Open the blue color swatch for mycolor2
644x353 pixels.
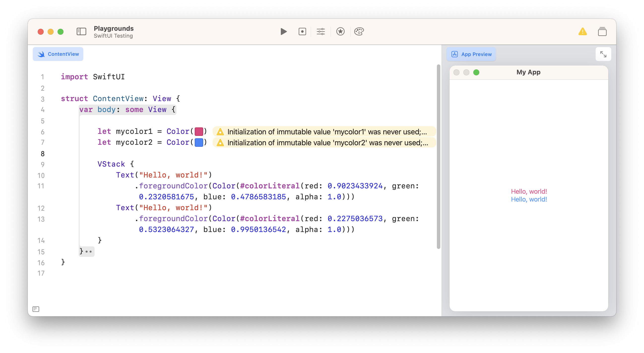tap(199, 142)
